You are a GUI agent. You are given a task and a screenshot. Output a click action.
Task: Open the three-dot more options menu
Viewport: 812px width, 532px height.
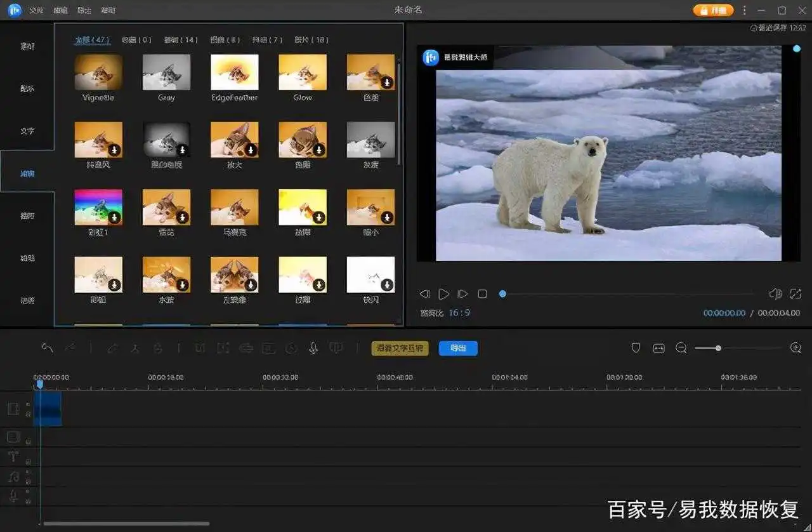745,10
